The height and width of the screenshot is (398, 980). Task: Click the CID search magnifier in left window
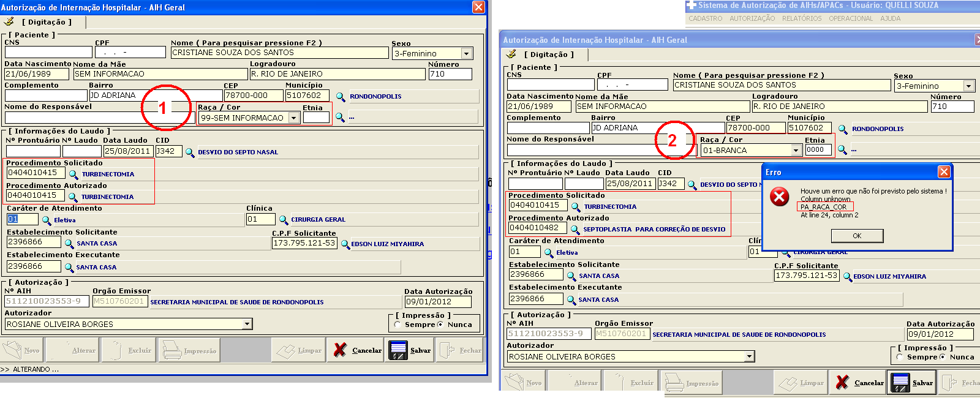[x=190, y=152]
